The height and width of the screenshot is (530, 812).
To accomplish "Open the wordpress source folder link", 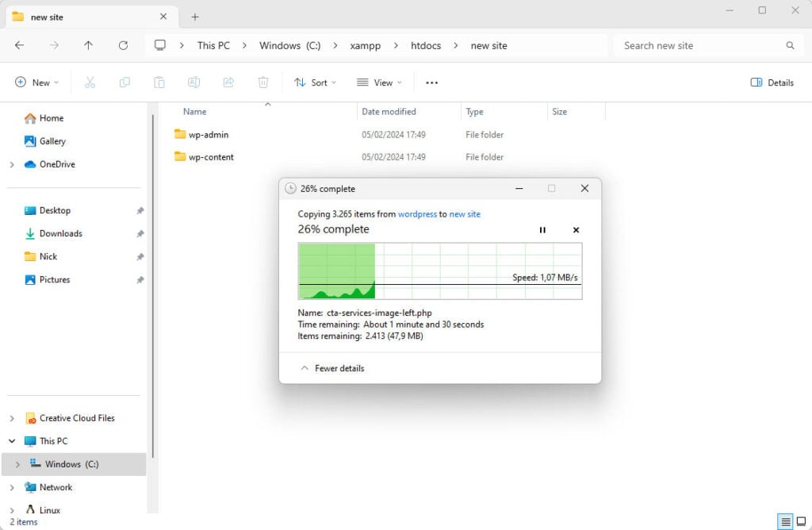I will (417, 214).
